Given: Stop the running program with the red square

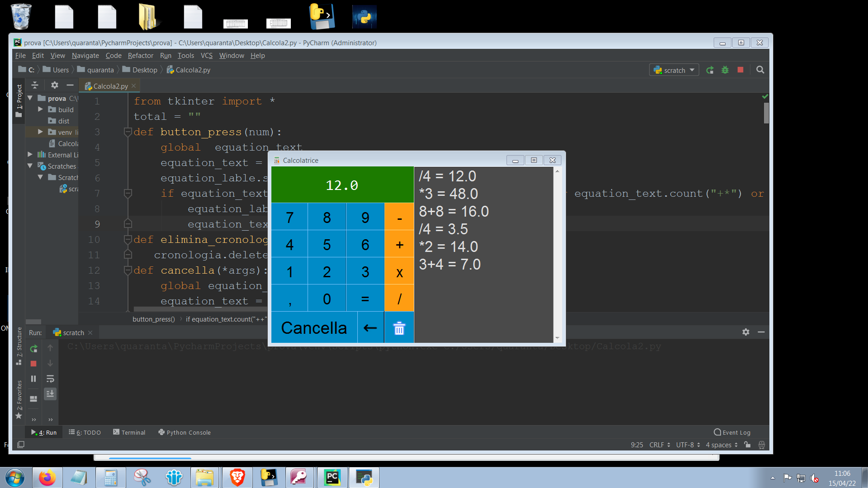Looking at the screenshot, I should (740, 70).
